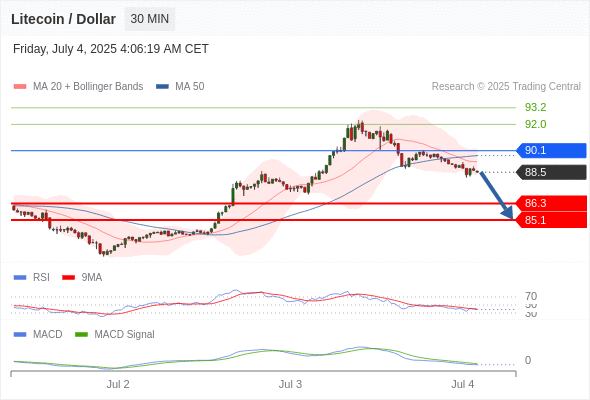Click the MACD Signal legend label

(x=125, y=335)
